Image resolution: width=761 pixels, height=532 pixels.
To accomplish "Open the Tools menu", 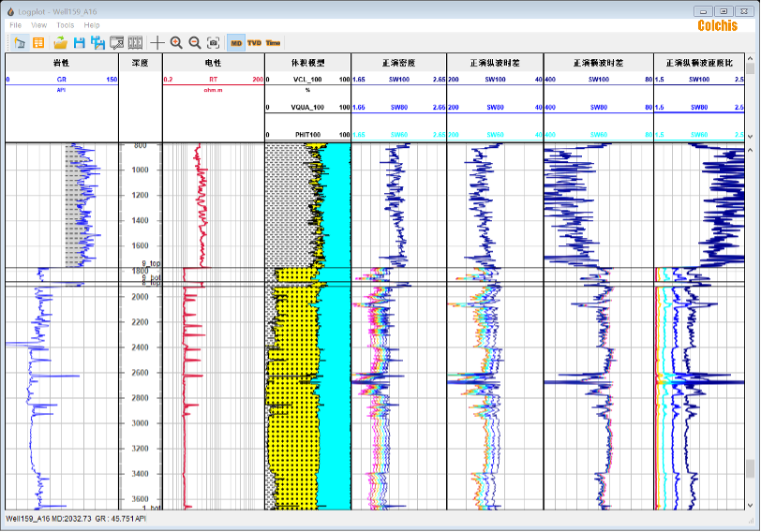I will point(65,24).
